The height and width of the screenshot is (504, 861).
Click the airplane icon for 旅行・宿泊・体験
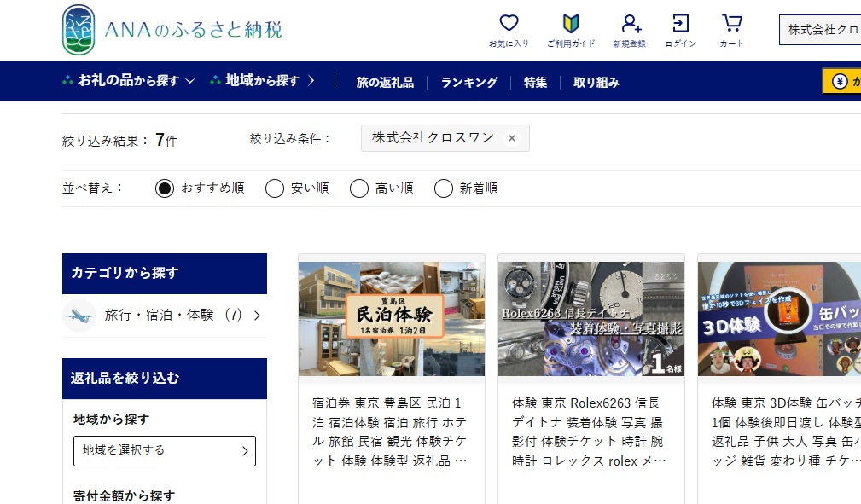79,316
